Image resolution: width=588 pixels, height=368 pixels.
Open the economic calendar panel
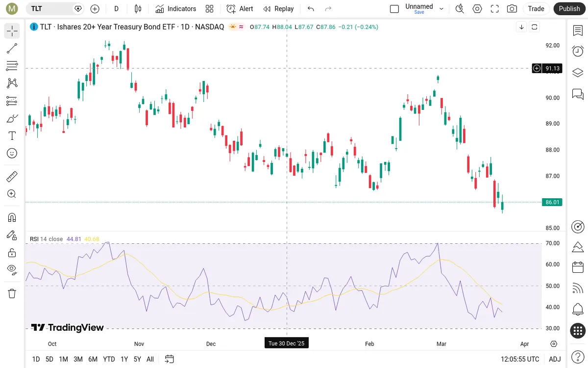click(x=578, y=267)
